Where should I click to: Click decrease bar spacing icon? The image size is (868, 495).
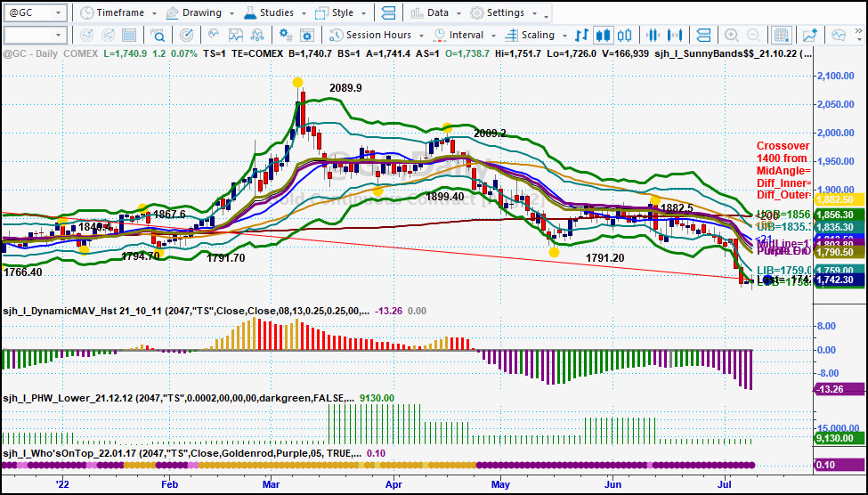point(653,36)
